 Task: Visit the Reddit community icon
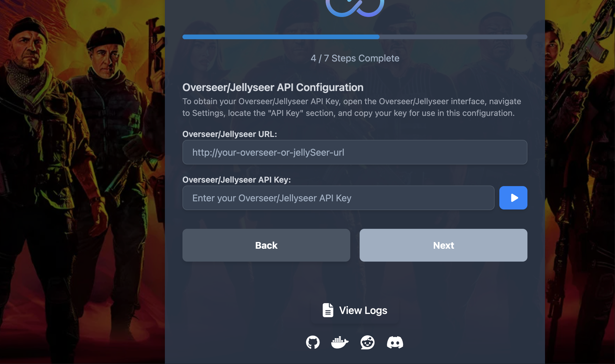pyautogui.click(x=367, y=342)
